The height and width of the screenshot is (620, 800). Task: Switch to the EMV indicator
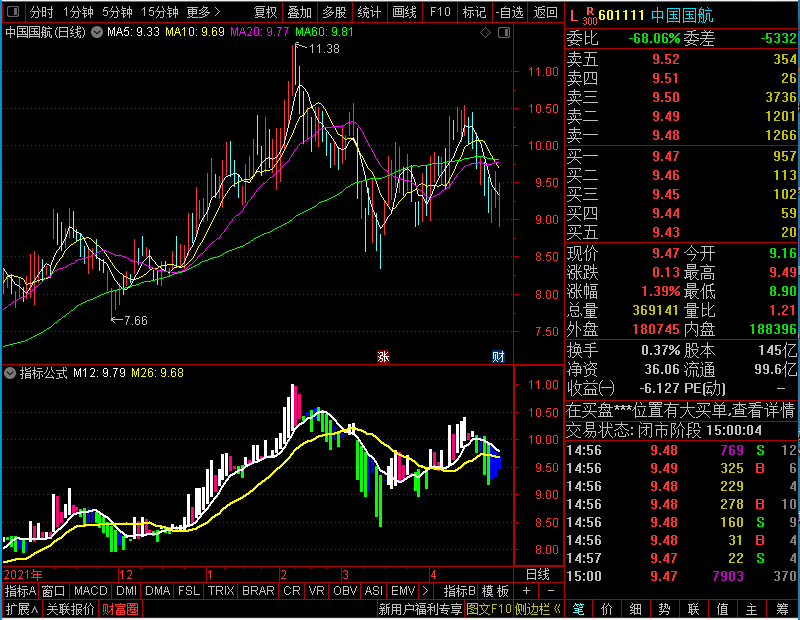[403, 591]
